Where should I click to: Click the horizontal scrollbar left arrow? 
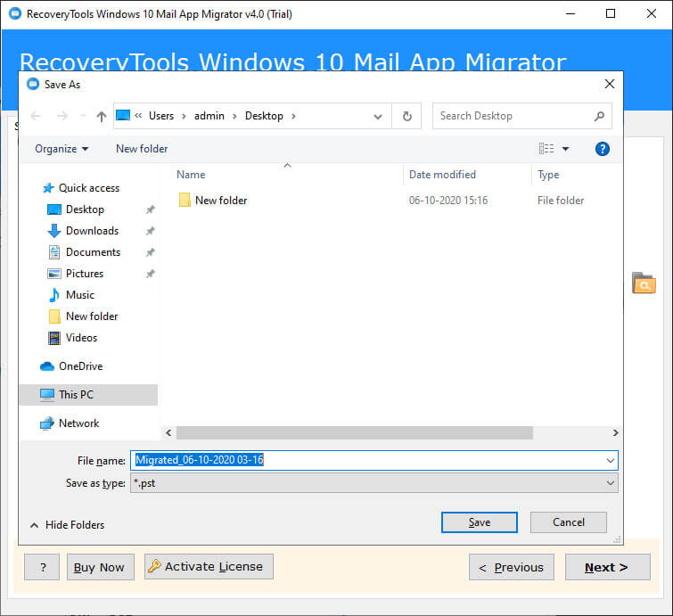point(168,432)
